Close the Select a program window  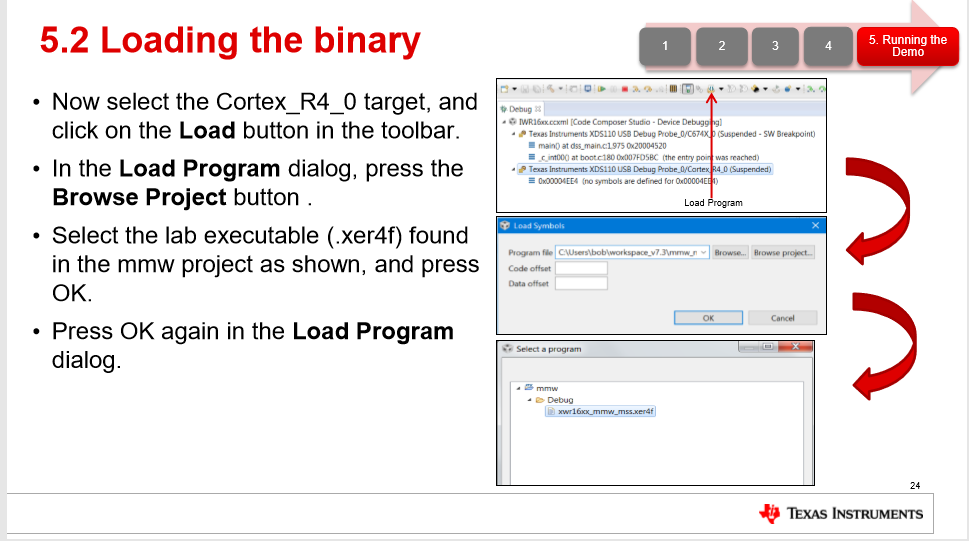[796, 347]
